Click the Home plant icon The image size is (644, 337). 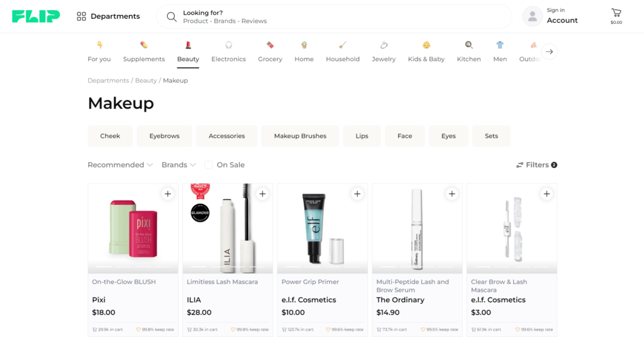[x=304, y=45]
